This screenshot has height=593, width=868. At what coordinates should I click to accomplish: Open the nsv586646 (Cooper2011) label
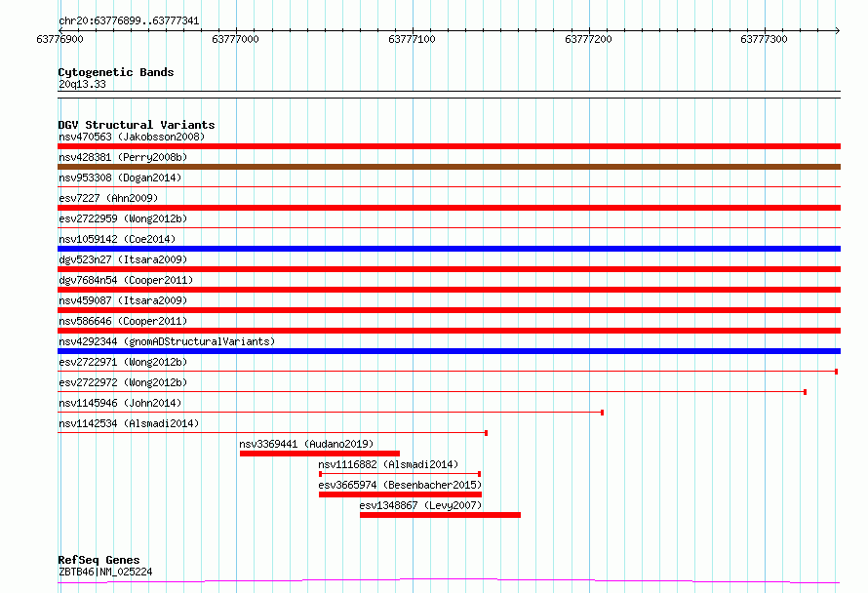tap(123, 321)
